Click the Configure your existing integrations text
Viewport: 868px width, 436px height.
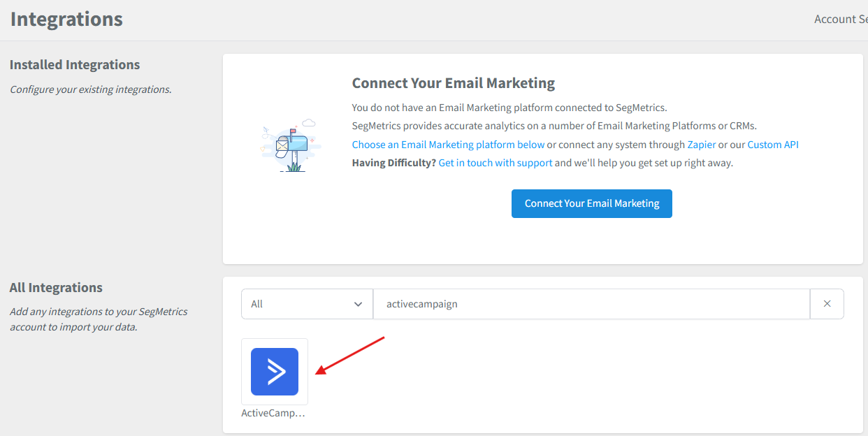pos(90,89)
